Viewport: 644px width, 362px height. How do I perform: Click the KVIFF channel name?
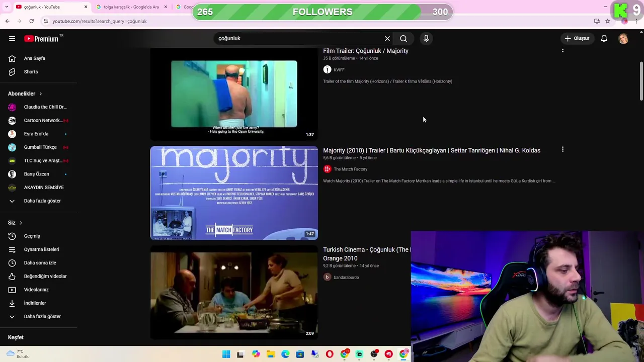[x=339, y=70]
